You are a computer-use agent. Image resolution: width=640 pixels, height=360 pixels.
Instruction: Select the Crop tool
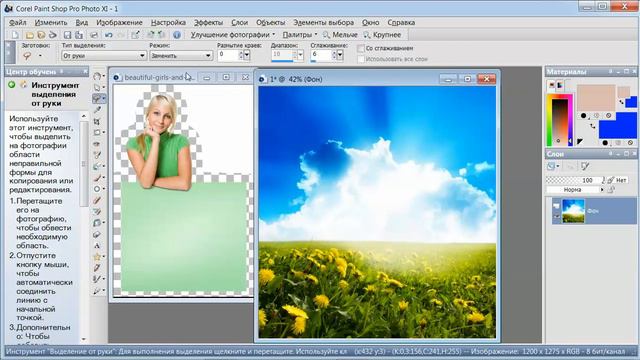point(97,121)
